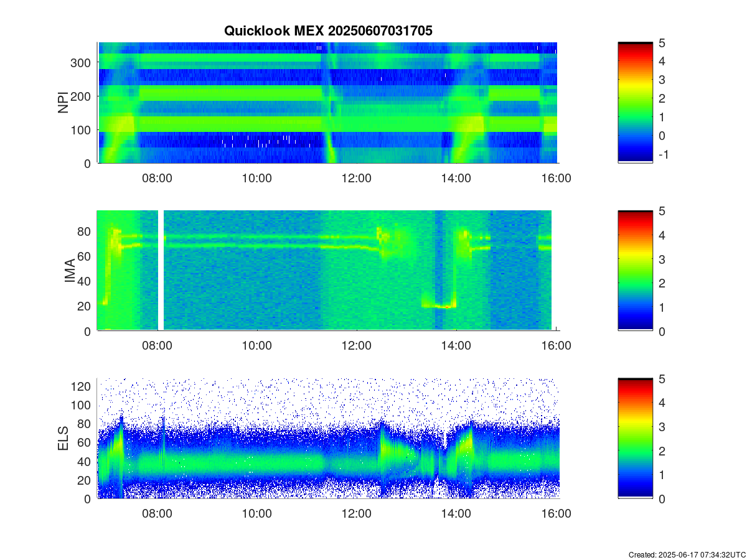Screen dimensions: 747x560
Task: Click the 16:00 tick below IMA plot
Action: point(557,346)
